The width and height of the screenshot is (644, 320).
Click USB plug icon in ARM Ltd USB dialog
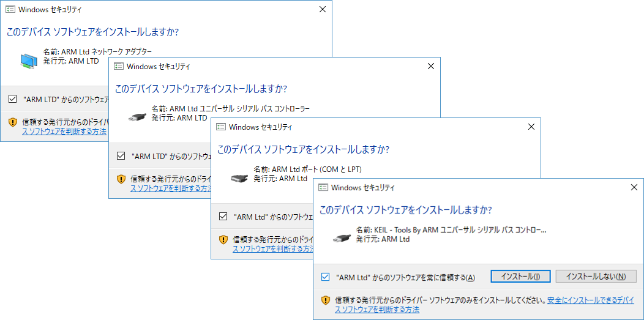pos(137,117)
